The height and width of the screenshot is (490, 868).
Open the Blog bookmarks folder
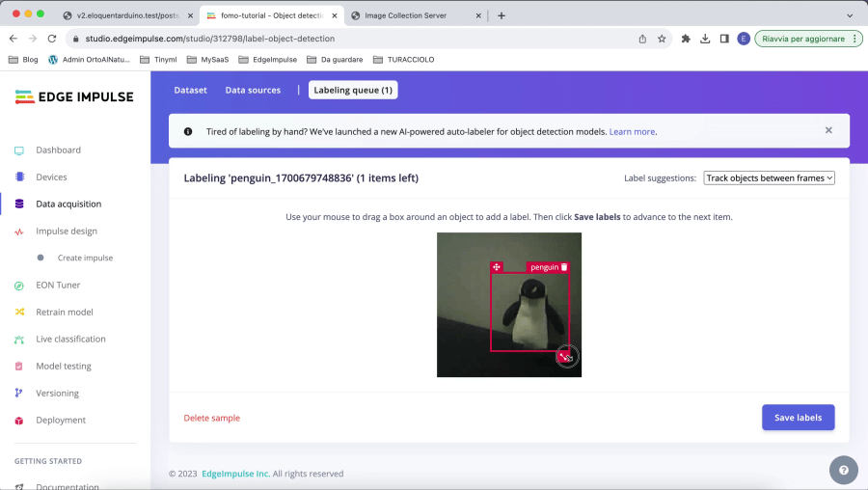pos(23,60)
